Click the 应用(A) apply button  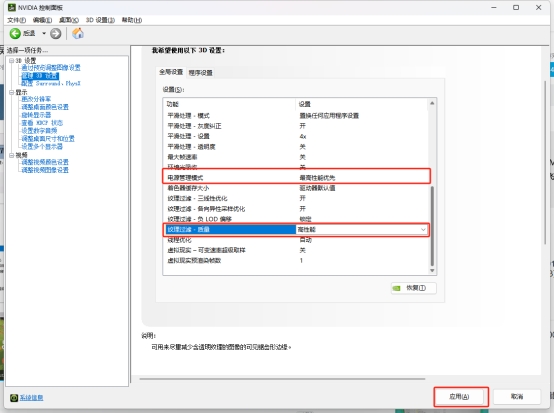click(459, 397)
